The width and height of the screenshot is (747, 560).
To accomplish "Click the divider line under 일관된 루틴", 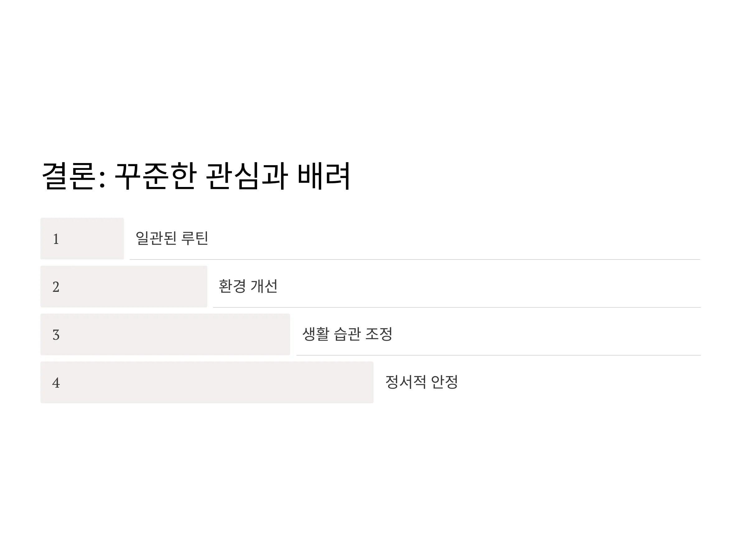I will pos(415,259).
